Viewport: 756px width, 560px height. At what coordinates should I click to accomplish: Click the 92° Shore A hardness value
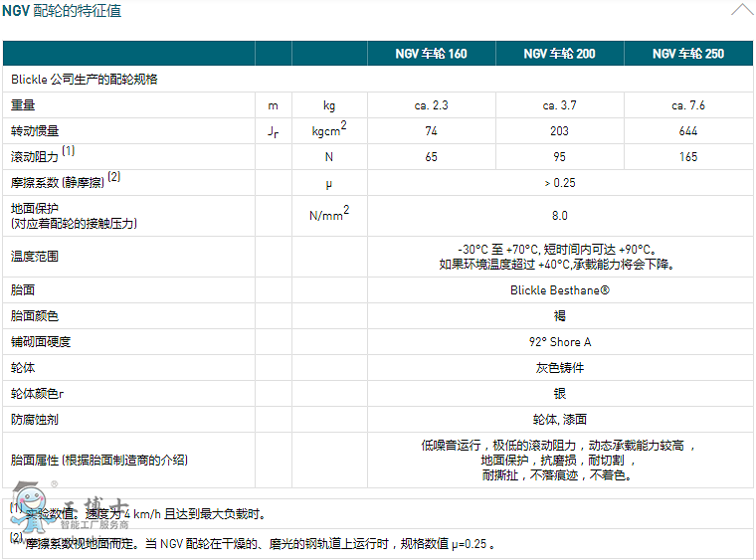pyautogui.click(x=559, y=342)
